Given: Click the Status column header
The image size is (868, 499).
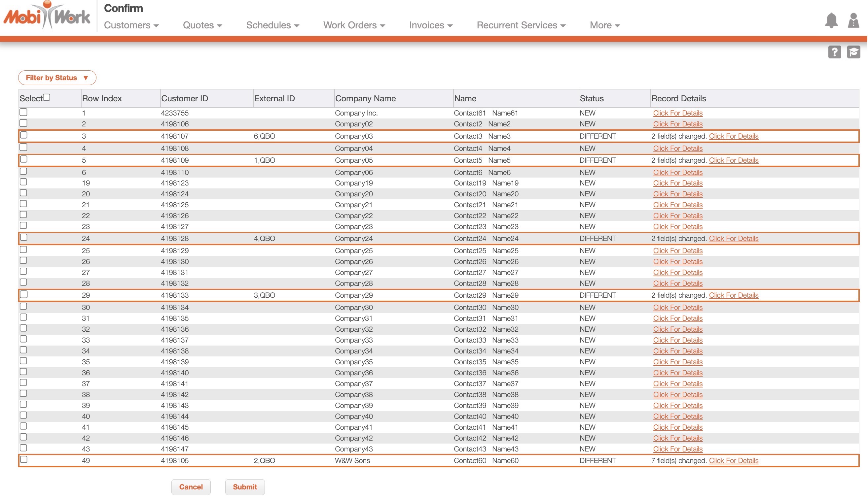Looking at the screenshot, I should [592, 99].
